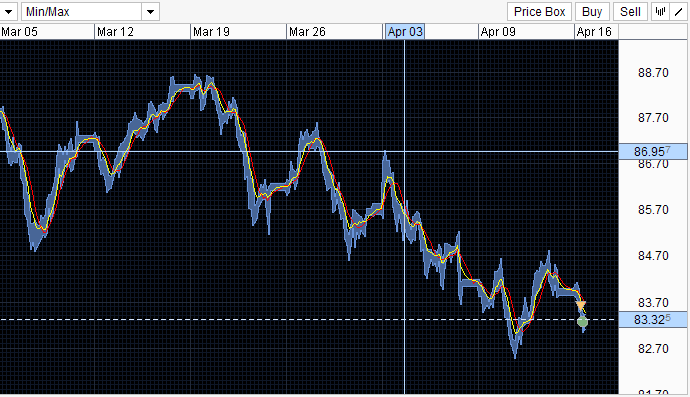Select the highlighted Apr 03 date label

coord(404,32)
